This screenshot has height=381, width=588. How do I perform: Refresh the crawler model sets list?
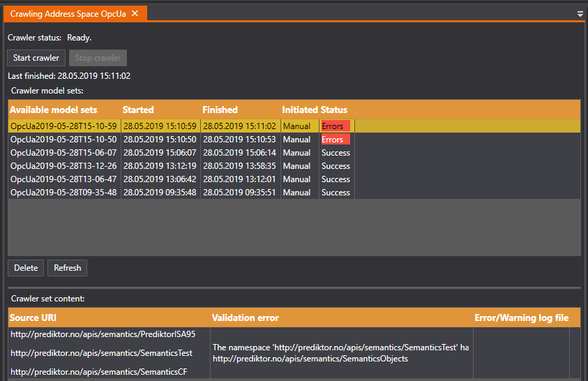(67, 268)
